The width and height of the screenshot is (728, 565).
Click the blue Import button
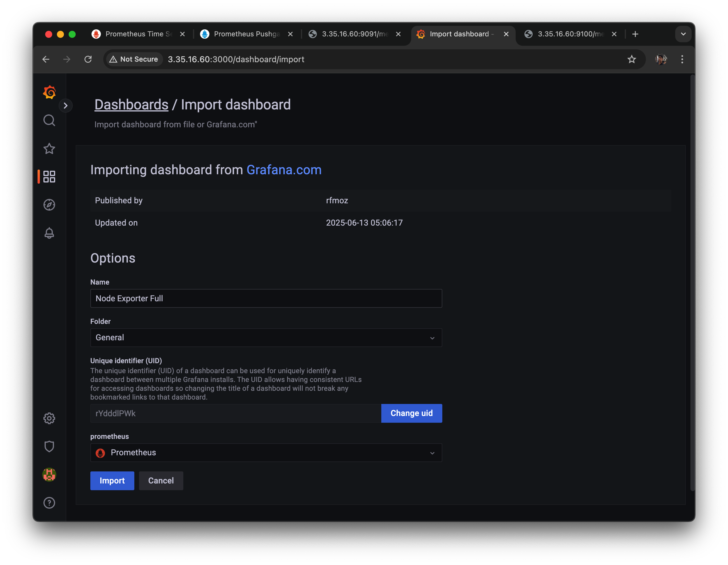click(x=112, y=481)
